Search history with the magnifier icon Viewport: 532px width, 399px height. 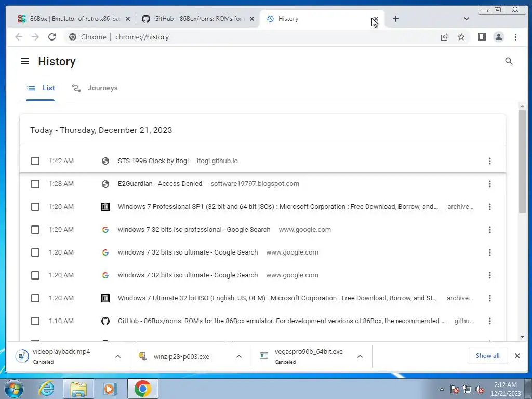click(509, 61)
